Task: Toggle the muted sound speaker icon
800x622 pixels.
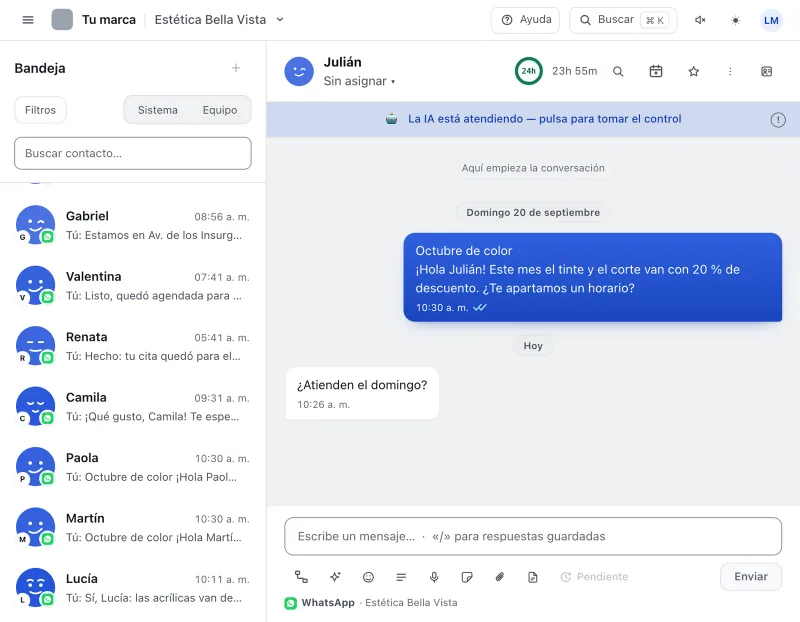Action: tap(700, 20)
